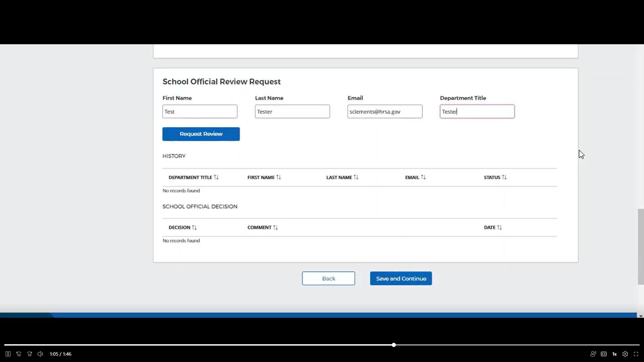Sort history by Email column

click(x=415, y=177)
